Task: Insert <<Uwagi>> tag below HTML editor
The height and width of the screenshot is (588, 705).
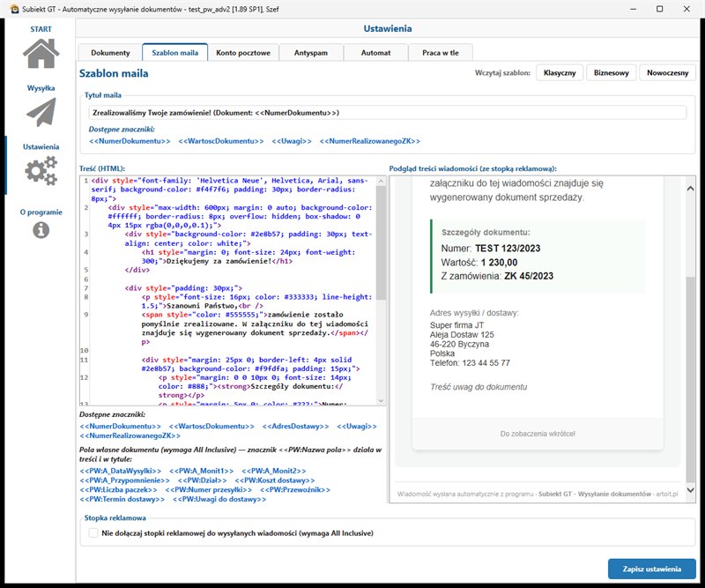Action: pos(357,426)
